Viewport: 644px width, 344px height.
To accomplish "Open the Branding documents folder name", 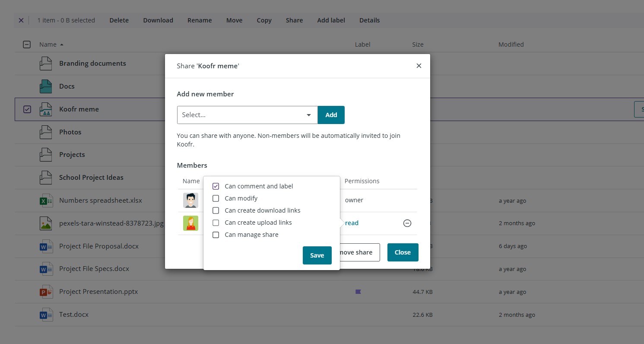I will coord(92,64).
